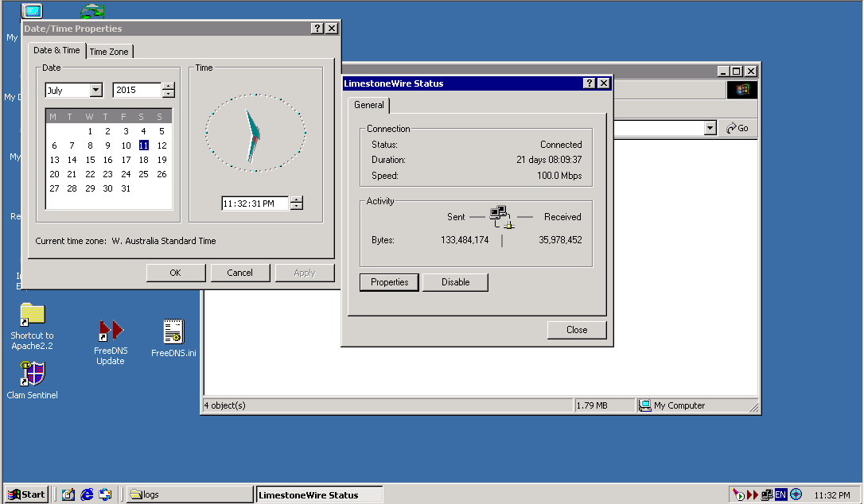The width and height of the screenshot is (864, 504).
Task: Open the Explorer address bar dropdown
Action: click(x=710, y=128)
